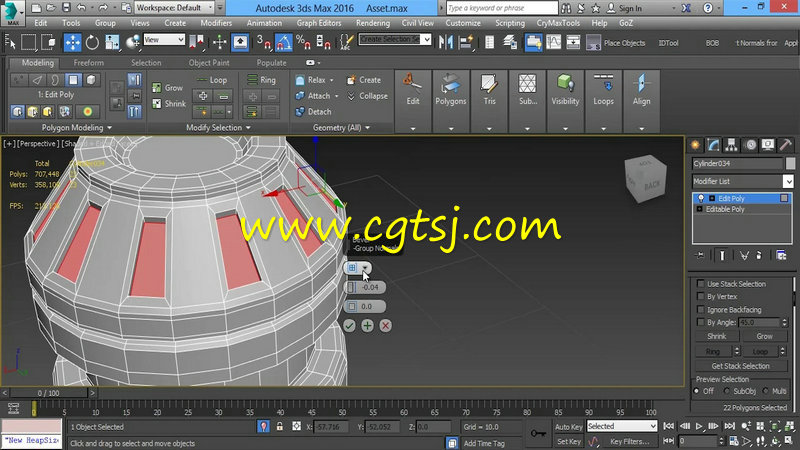
Task: Click the Key Filters button
Action: [x=630, y=441]
